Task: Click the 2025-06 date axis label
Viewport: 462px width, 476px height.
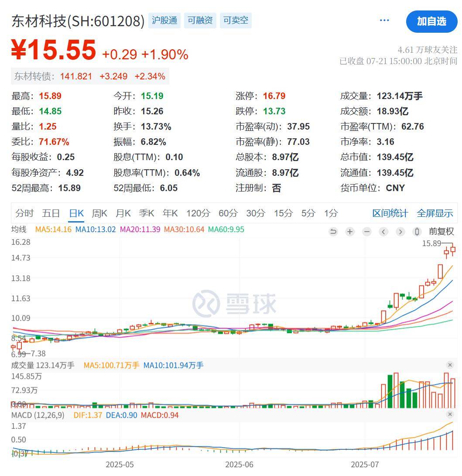Action: click(x=239, y=465)
